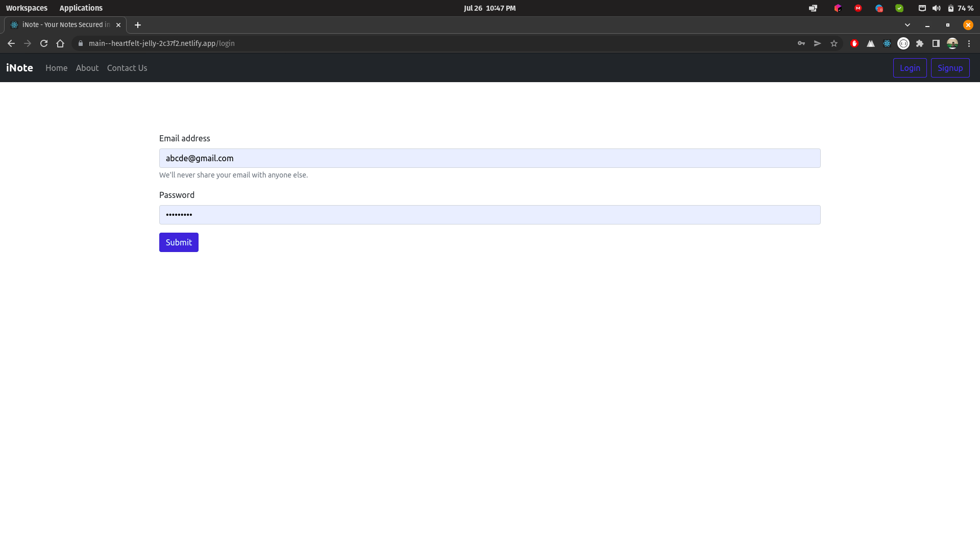Viewport: 980px width, 551px height.
Task: Select the iNote - Your Notes Secured tab
Action: [65, 25]
